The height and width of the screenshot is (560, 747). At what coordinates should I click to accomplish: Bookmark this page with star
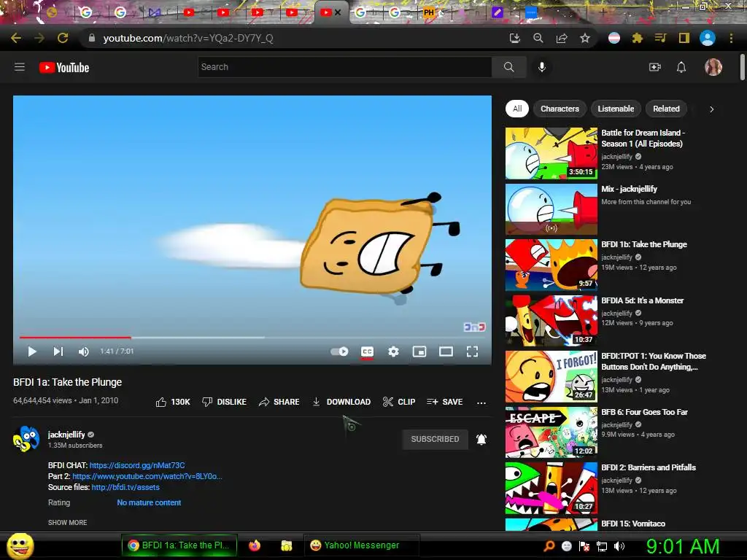click(x=585, y=38)
